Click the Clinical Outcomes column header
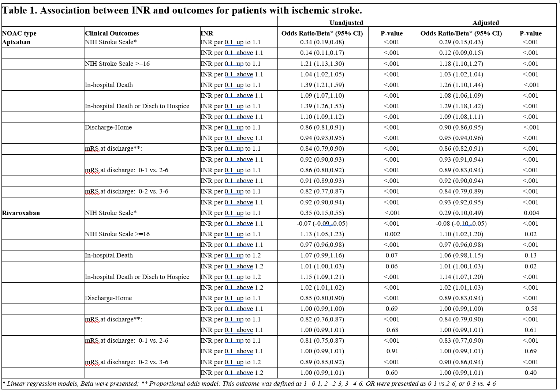Viewport: 560px width, 392px height. [x=112, y=33]
